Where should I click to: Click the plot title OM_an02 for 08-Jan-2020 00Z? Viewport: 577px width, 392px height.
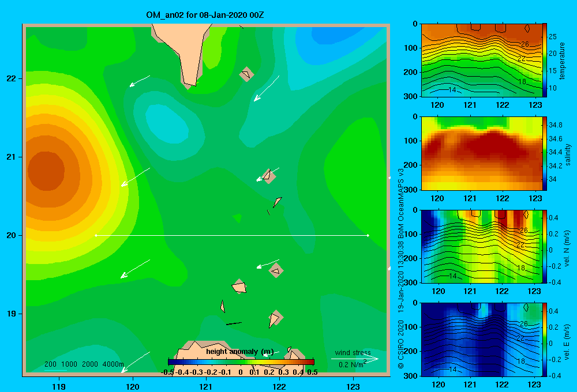click(x=205, y=15)
